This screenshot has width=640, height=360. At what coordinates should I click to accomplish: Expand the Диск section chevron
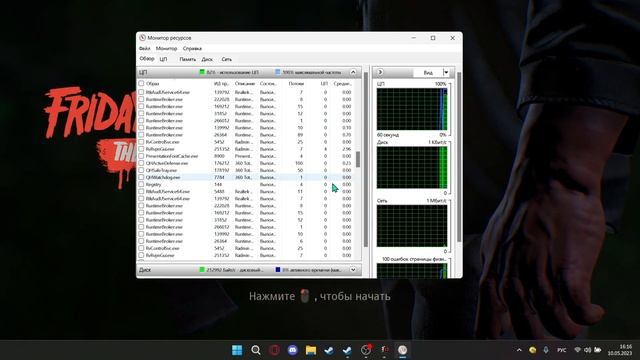[353, 270]
